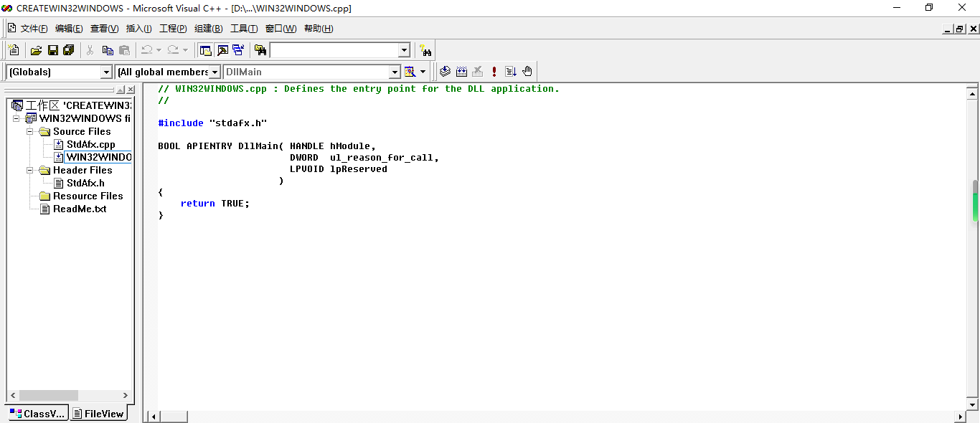Open the Find text combo box dropdown
The image size is (980, 423).
(405, 50)
